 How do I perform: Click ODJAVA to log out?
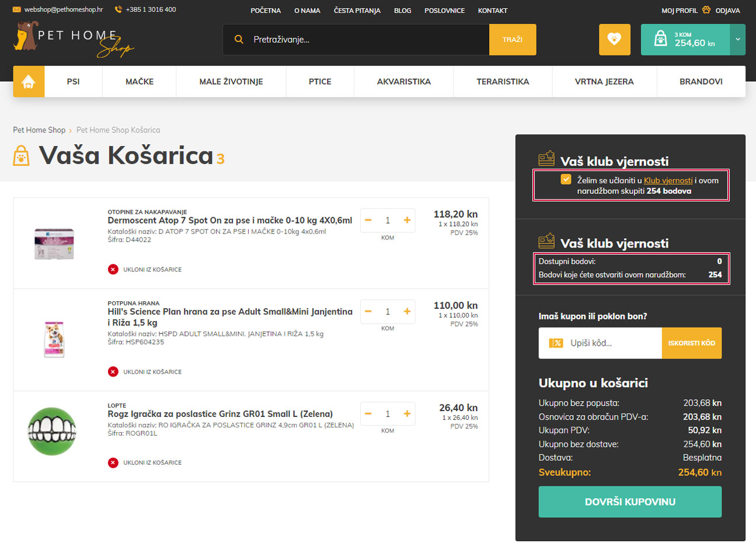(x=727, y=11)
